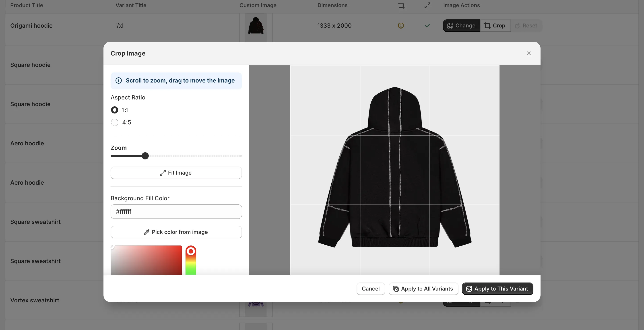
Task: Click the Zoom slider handle
Action: pyautogui.click(x=145, y=156)
